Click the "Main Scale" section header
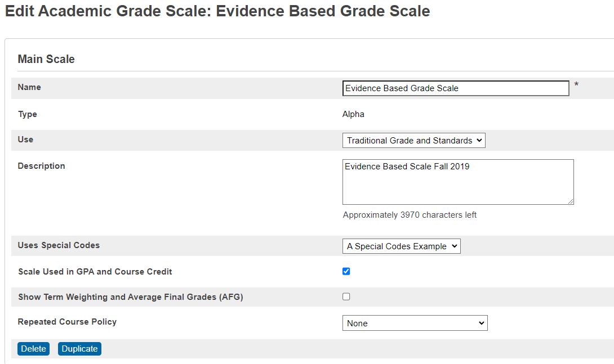This screenshot has height=364, width=614. (x=47, y=59)
